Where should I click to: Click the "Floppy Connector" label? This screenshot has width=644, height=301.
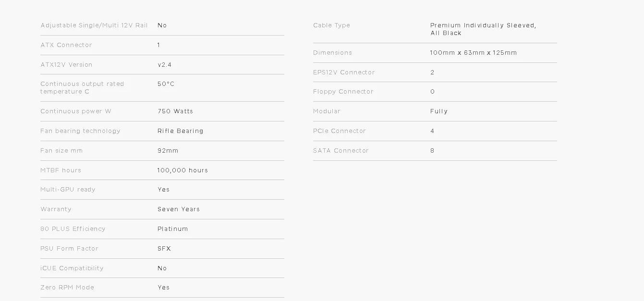343,92
